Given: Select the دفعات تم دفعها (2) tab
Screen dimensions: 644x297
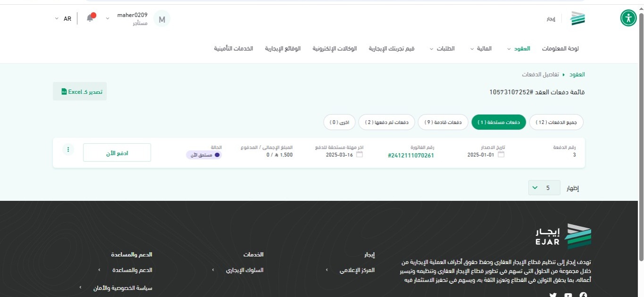Looking at the screenshot, I should (386, 122).
